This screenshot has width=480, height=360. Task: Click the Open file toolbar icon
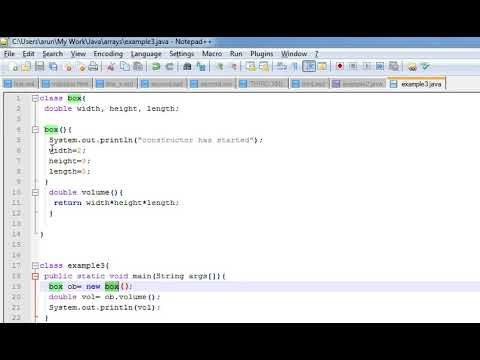pos(26,67)
